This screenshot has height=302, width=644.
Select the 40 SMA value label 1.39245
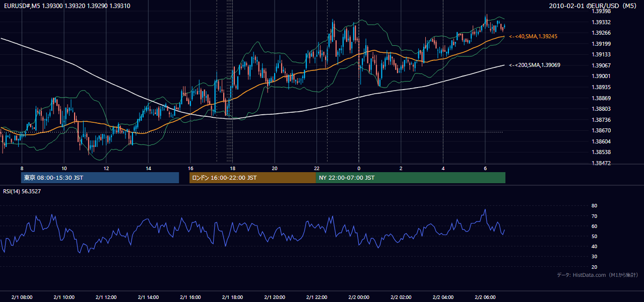point(533,36)
